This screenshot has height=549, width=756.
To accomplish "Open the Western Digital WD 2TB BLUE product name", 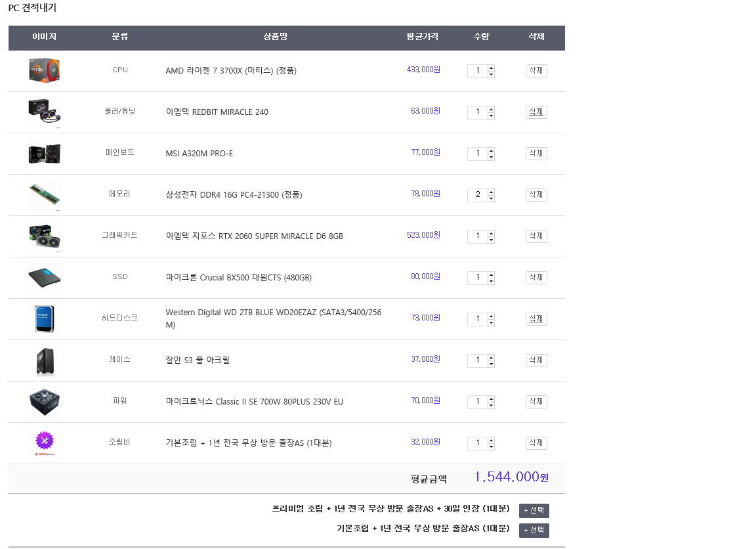I will click(x=274, y=318).
